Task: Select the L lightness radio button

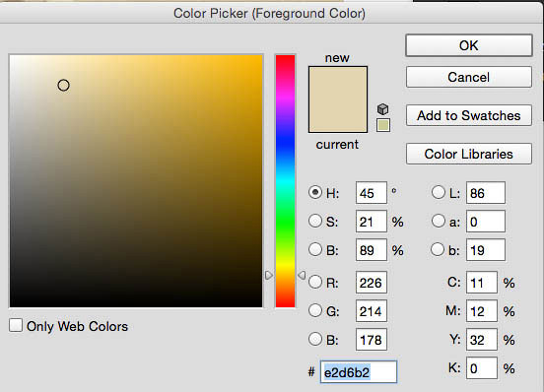Action: coord(439,192)
